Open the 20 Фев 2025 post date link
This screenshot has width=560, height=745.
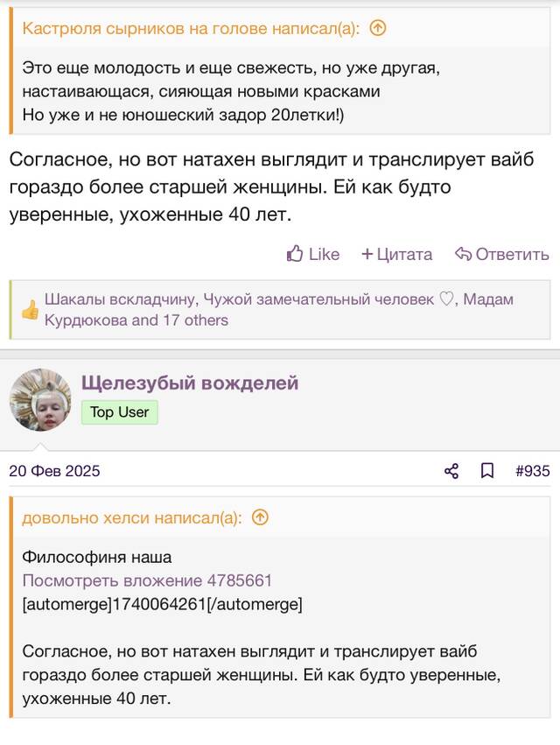pyautogui.click(x=54, y=471)
